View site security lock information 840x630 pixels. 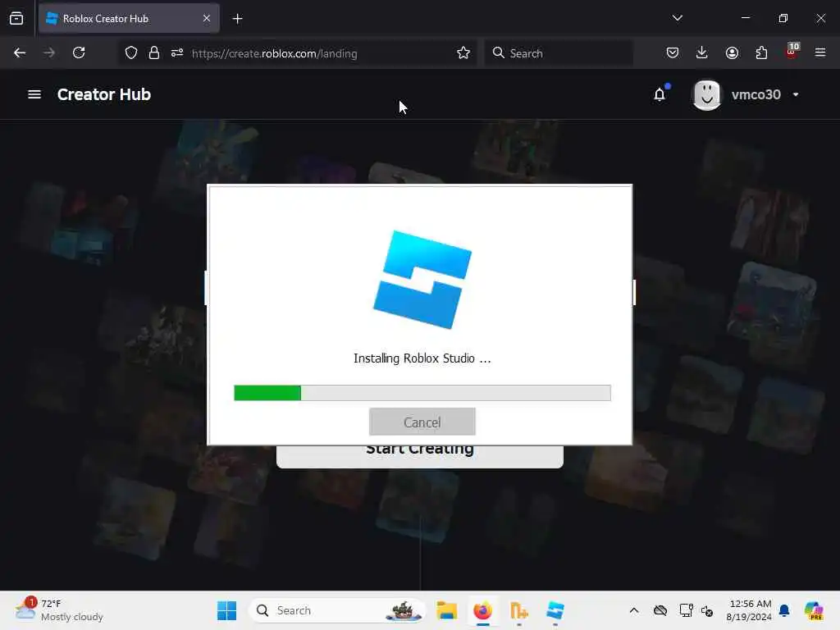[154, 52]
